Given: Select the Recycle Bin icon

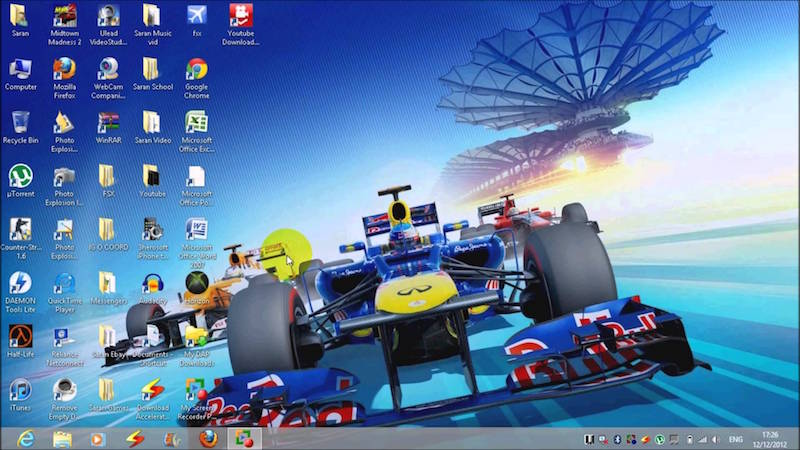Looking at the screenshot, I should (20, 128).
